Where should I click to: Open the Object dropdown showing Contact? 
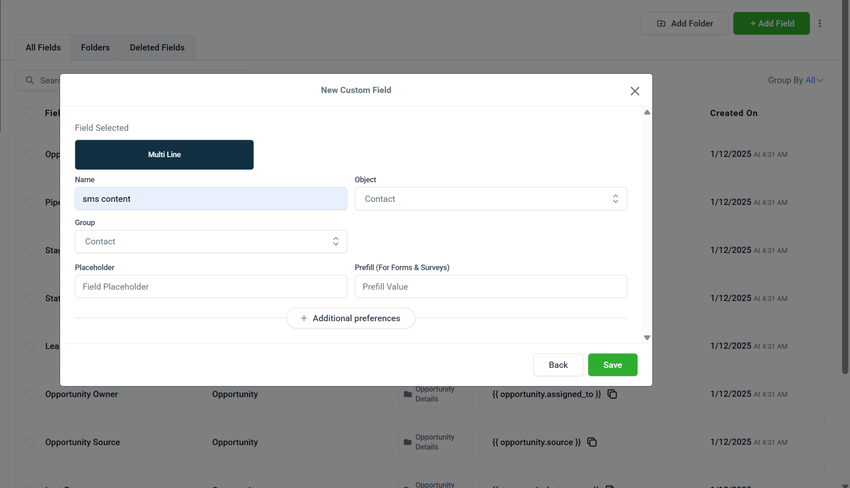[491, 199]
